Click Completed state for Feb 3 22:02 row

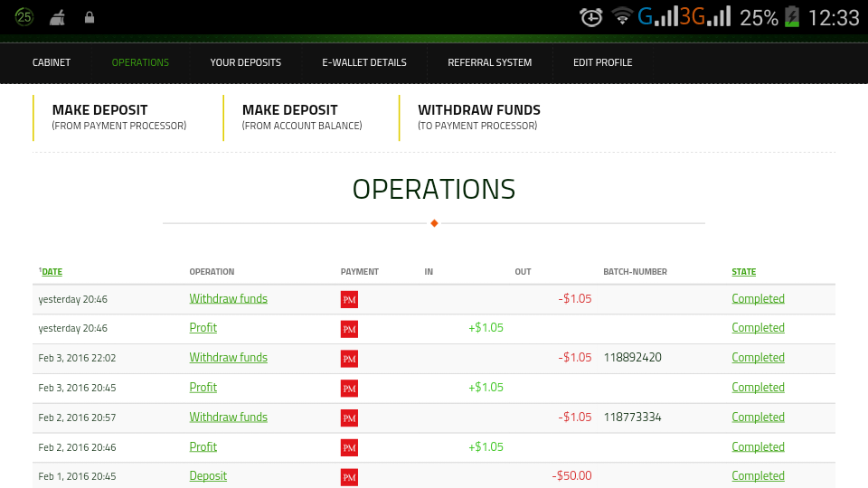(x=758, y=358)
